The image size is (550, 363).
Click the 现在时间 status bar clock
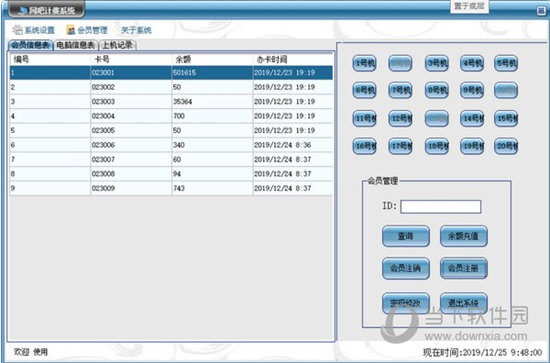click(x=482, y=352)
